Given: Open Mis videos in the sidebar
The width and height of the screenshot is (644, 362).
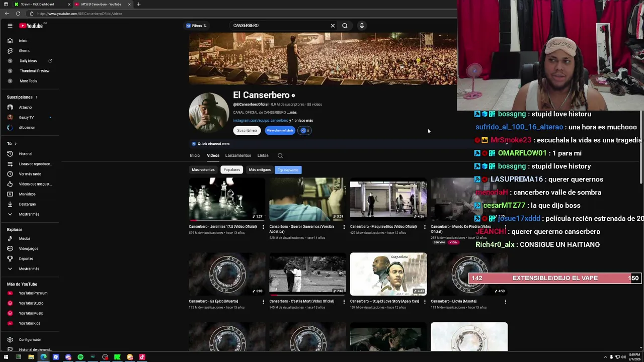Looking at the screenshot, I should pos(27,194).
